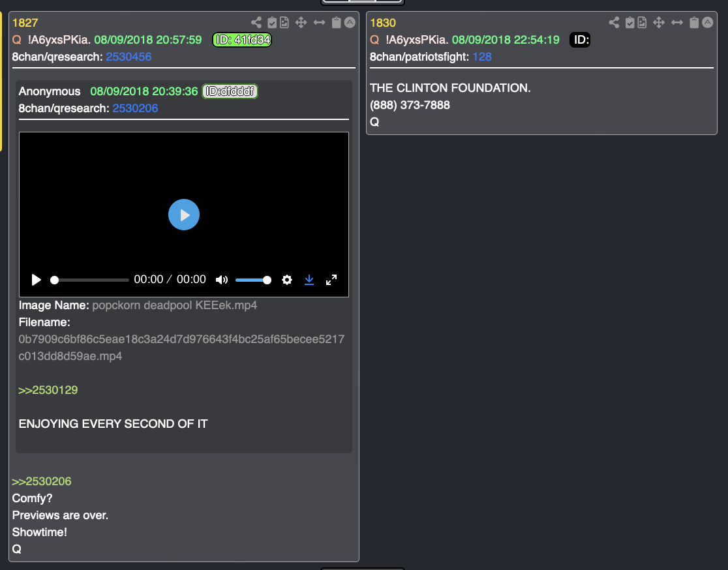728x570 pixels.
Task: Open patriotsfight post link 128
Action: tap(482, 57)
